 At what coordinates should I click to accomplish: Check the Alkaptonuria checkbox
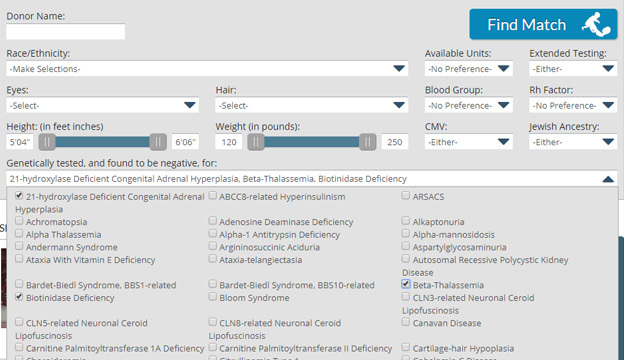coord(406,220)
